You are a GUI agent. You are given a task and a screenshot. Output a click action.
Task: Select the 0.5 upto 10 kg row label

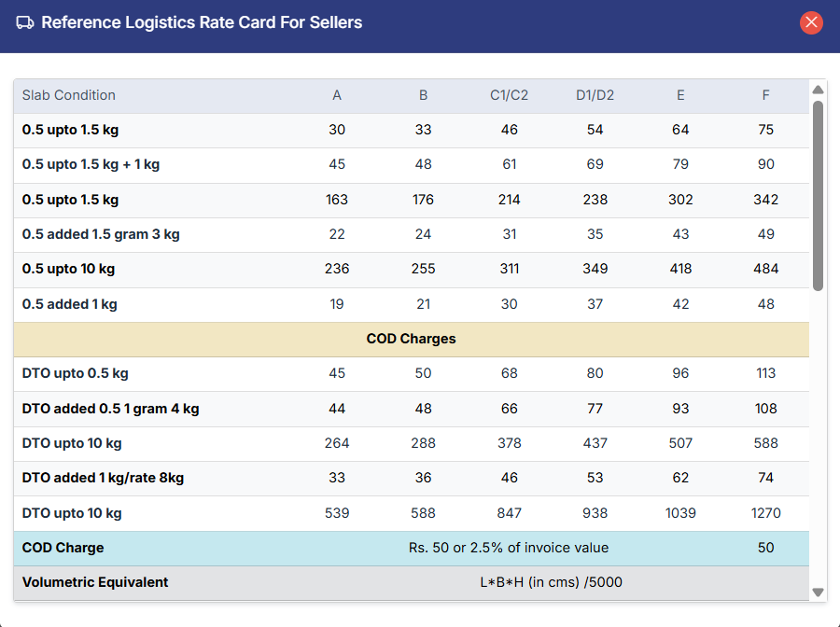(x=69, y=269)
